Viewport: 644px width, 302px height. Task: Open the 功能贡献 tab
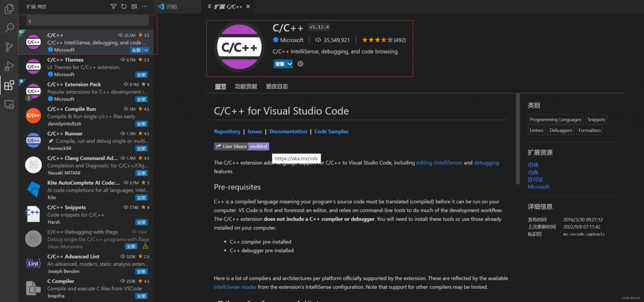[x=246, y=87]
